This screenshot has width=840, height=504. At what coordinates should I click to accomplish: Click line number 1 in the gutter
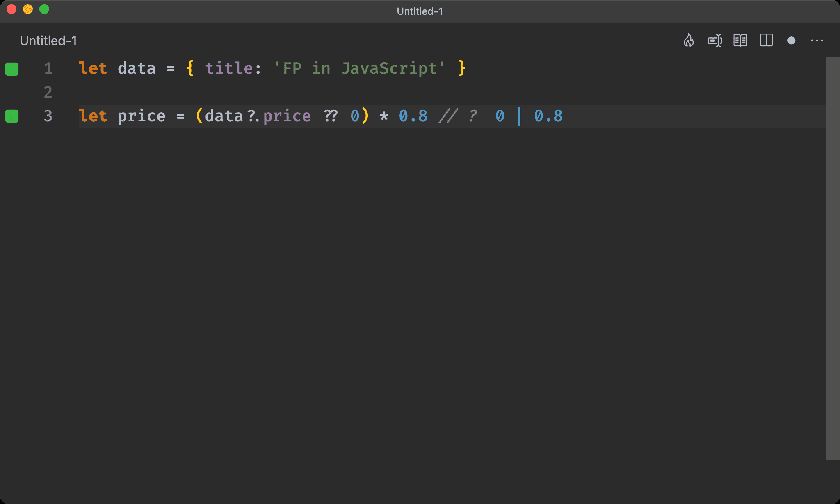pos(48,68)
